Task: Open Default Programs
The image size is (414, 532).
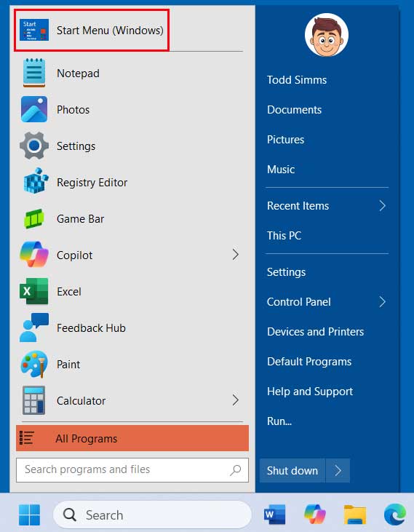Action: tap(309, 362)
